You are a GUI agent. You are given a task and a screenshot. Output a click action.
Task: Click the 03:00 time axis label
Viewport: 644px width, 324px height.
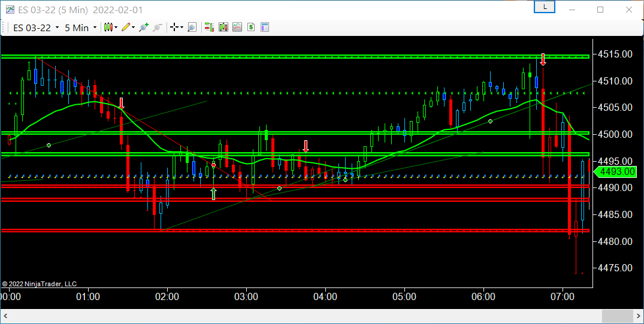click(246, 296)
